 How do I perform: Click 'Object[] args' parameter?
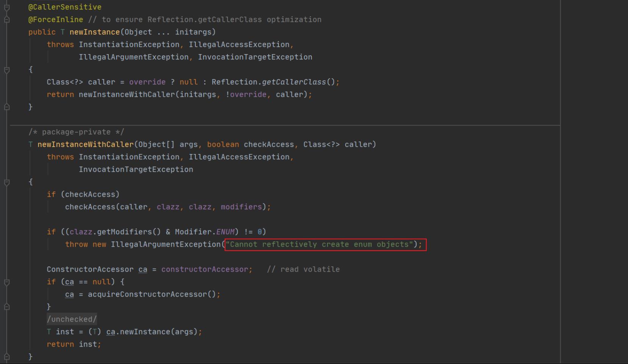[168, 145]
